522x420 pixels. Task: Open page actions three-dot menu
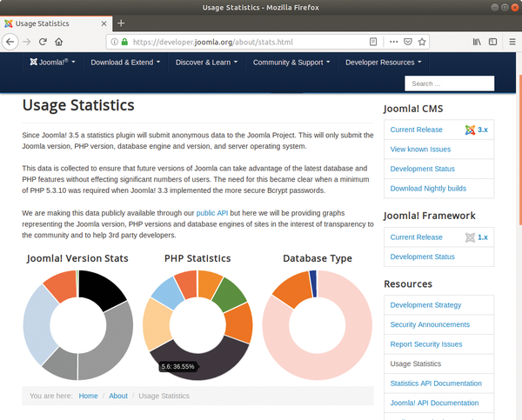click(394, 42)
